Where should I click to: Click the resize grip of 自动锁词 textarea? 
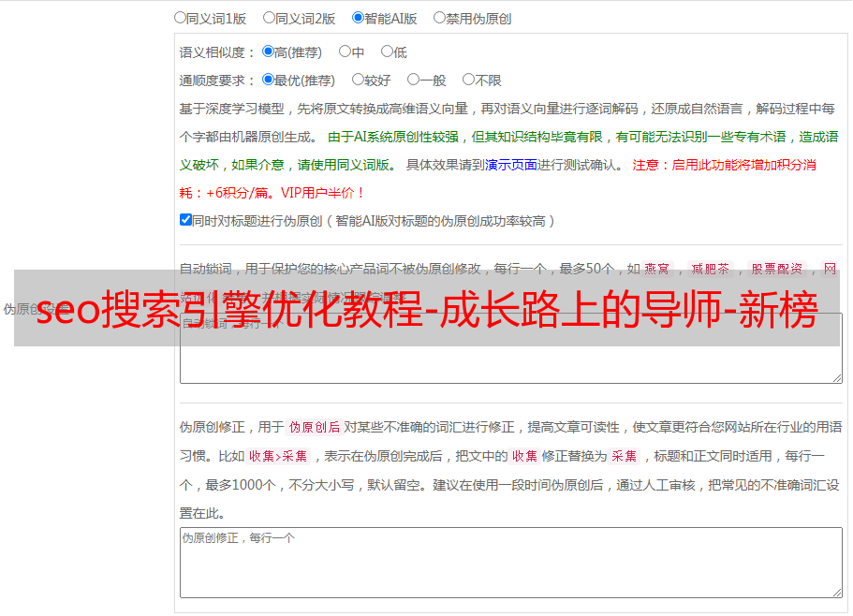837,378
